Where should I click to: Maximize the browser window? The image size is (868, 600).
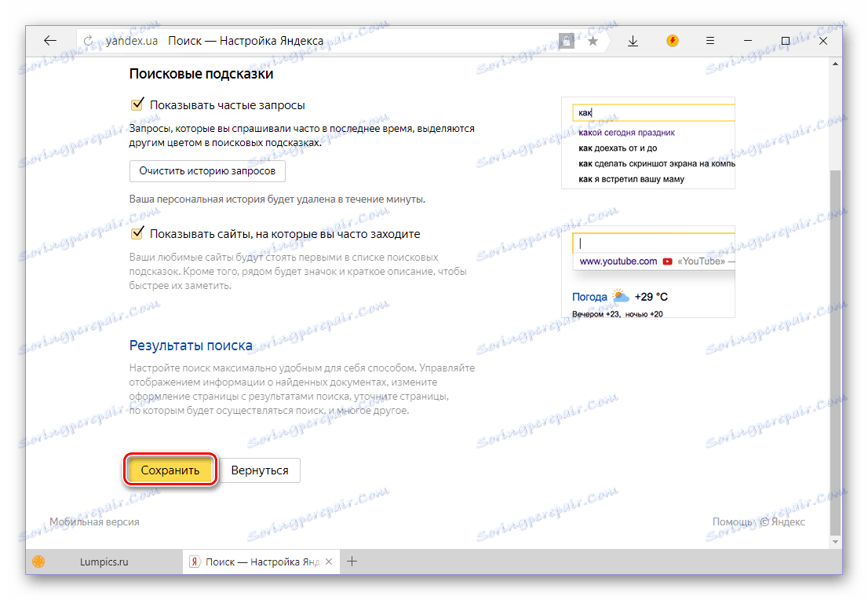click(x=785, y=40)
